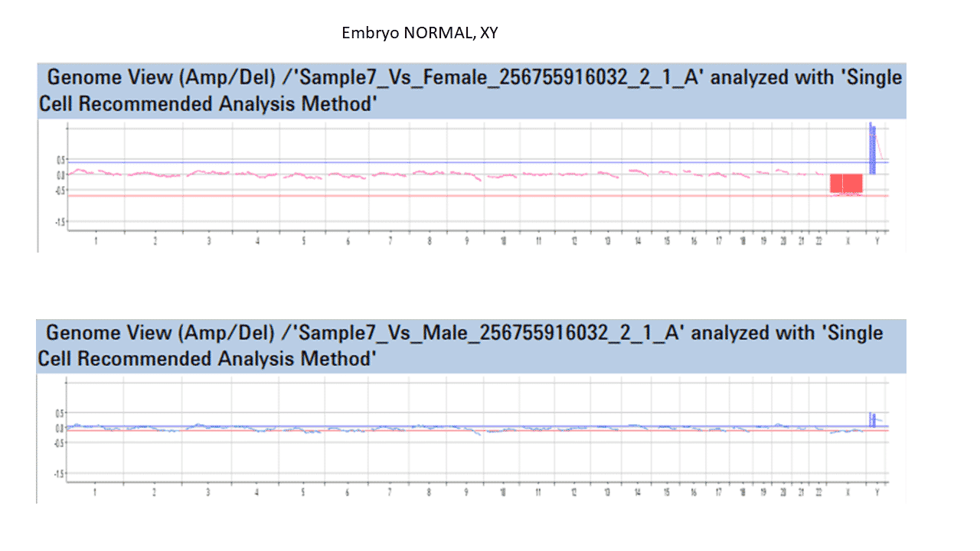Select chromosome 3 label in Vs_Female chart
Viewport: 980px width, 551px height.
tap(208, 241)
